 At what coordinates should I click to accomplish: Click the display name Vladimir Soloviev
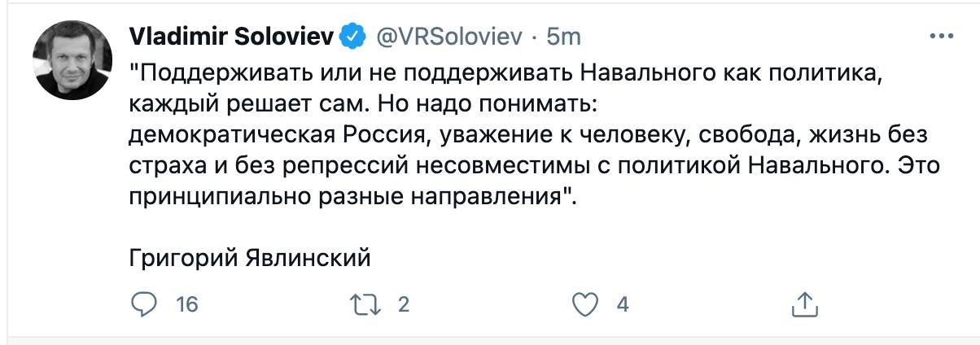point(233,37)
